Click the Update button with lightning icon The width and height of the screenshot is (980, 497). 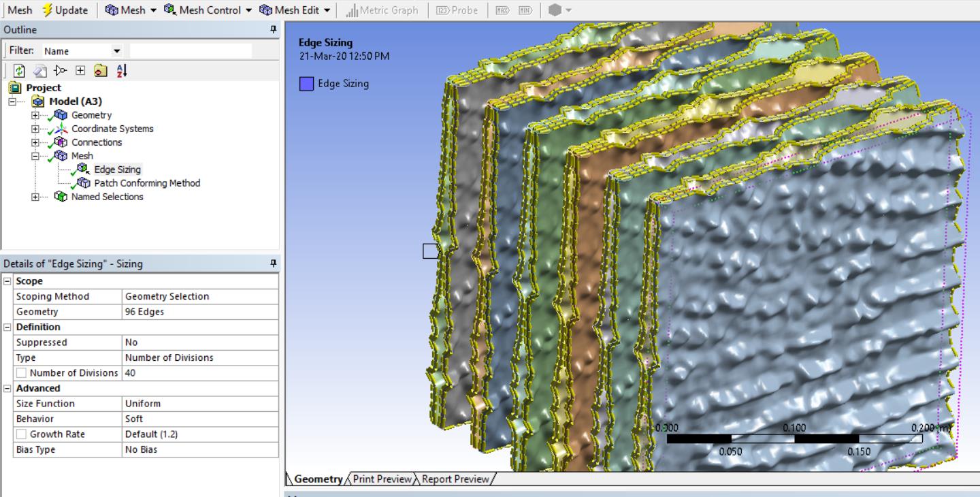pos(65,10)
